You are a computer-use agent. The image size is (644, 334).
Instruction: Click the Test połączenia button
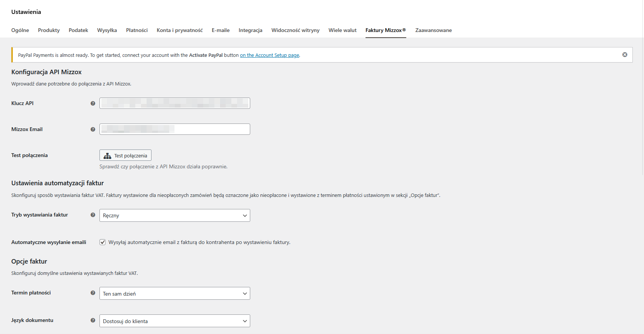click(125, 156)
